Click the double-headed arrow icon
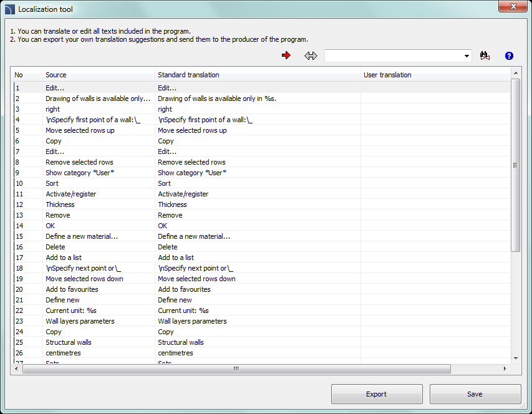The image size is (532, 414). click(x=311, y=56)
